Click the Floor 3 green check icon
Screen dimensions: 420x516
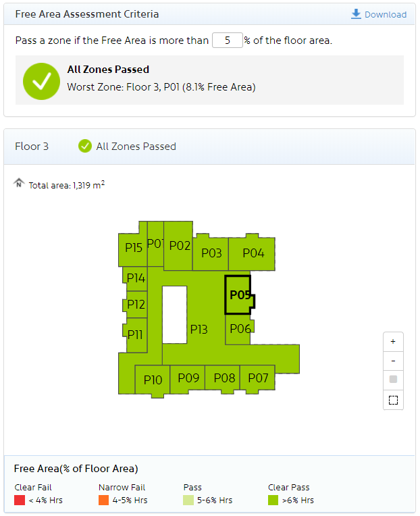84,146
